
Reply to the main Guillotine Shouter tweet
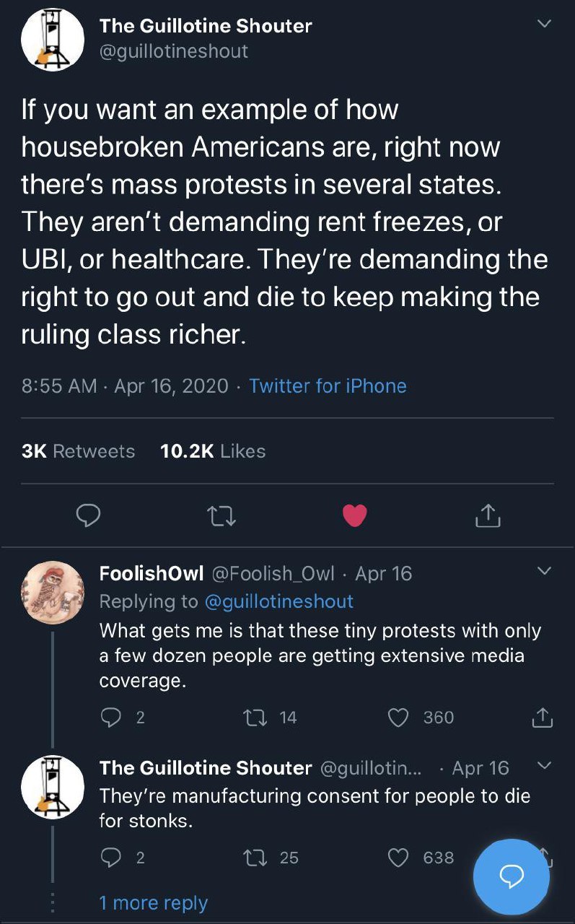88,515
